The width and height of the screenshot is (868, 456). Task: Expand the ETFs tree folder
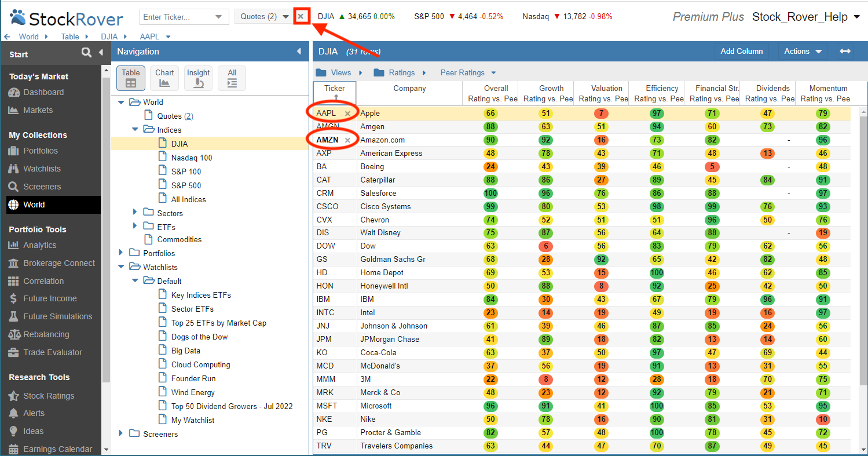point(135,227)
